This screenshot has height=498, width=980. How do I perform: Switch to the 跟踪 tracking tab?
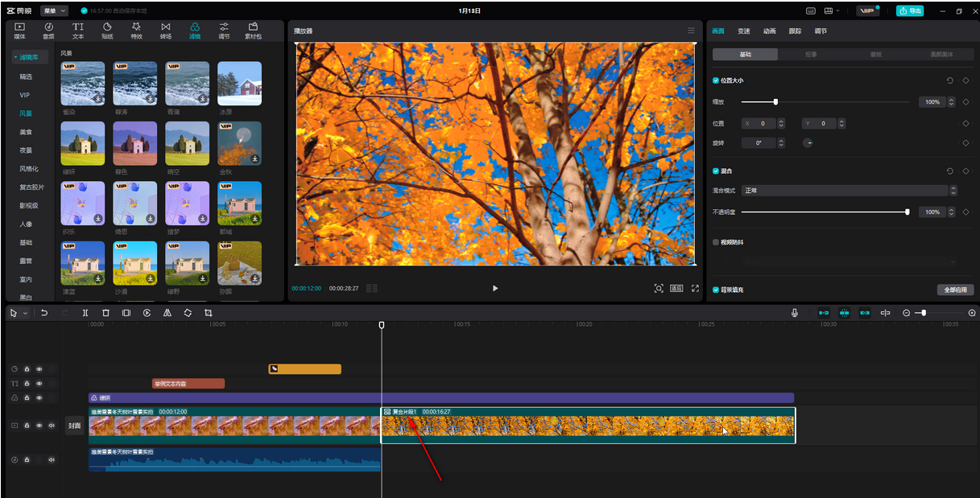click(795, 31)
